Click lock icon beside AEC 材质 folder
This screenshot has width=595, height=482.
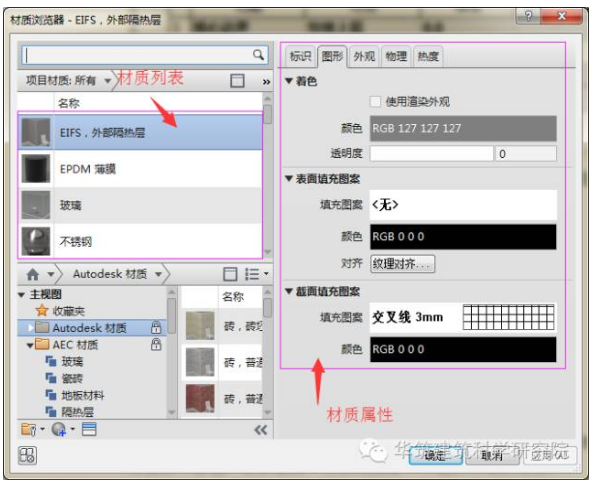(156, 344)
